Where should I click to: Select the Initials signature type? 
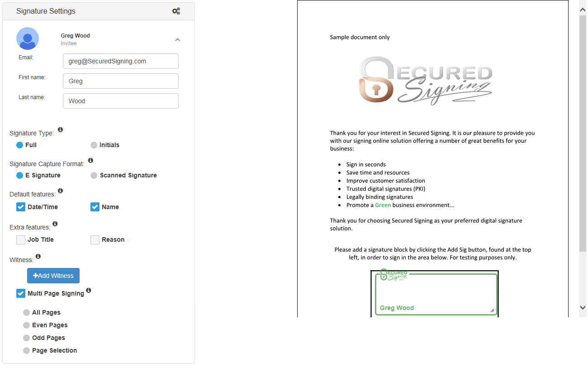coord(94,145)
